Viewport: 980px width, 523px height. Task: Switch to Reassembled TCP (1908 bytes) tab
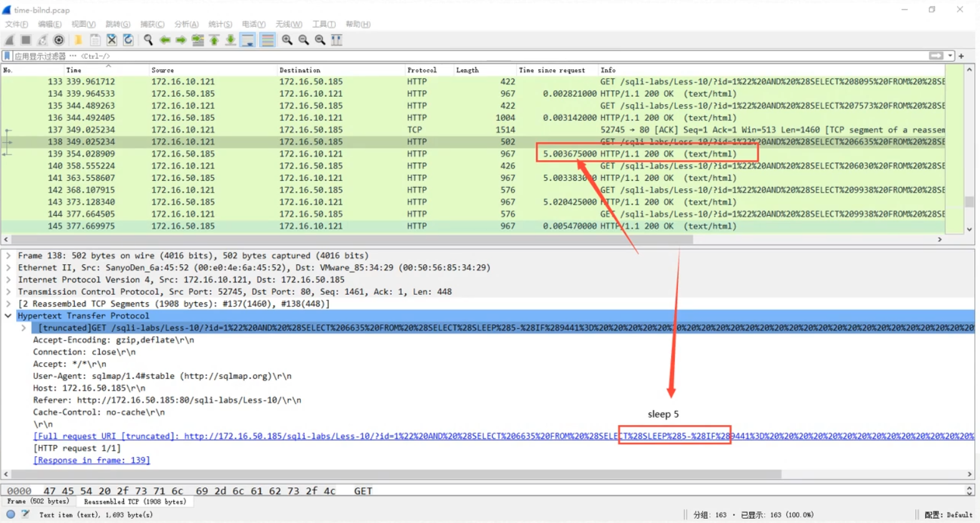[135, 502]
